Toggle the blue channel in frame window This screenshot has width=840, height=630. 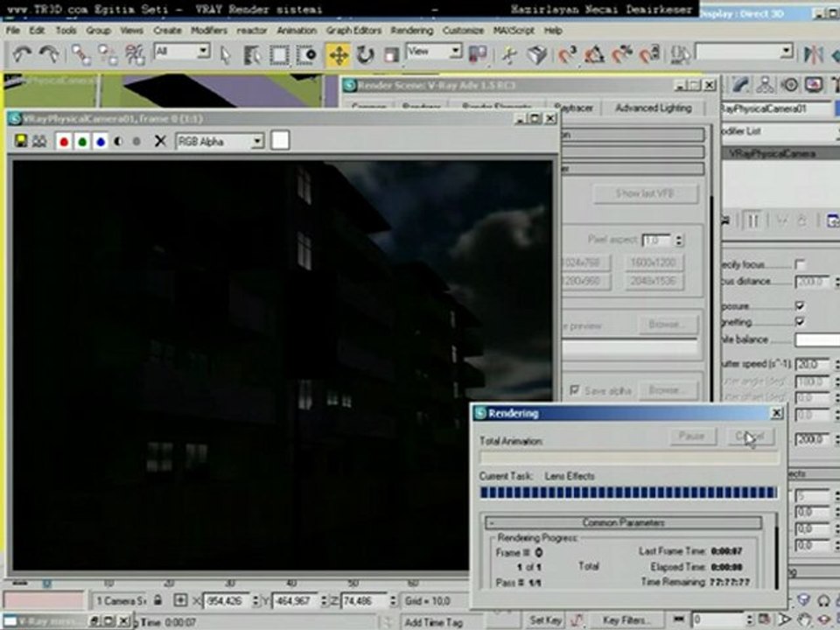point(100,142)
